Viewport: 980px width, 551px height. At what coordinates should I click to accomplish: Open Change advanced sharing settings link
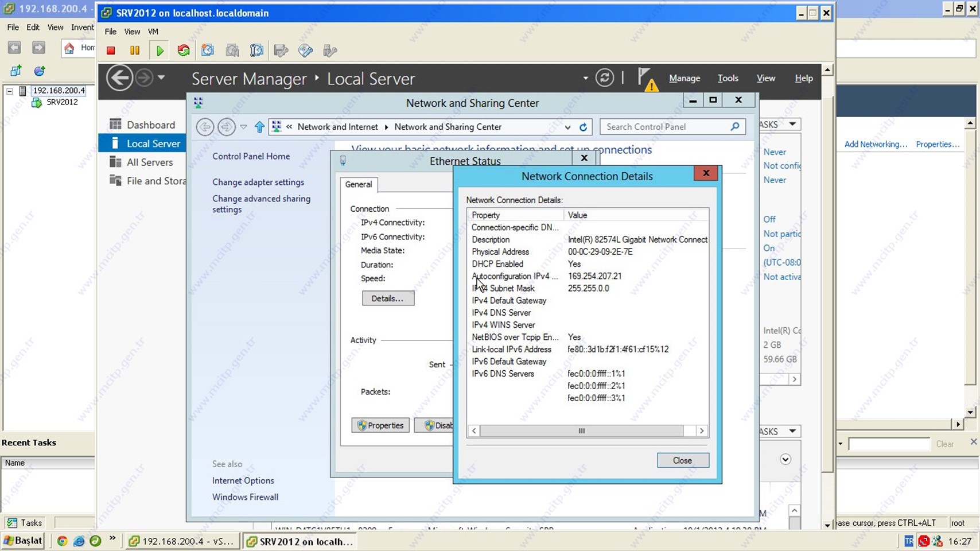261,204
